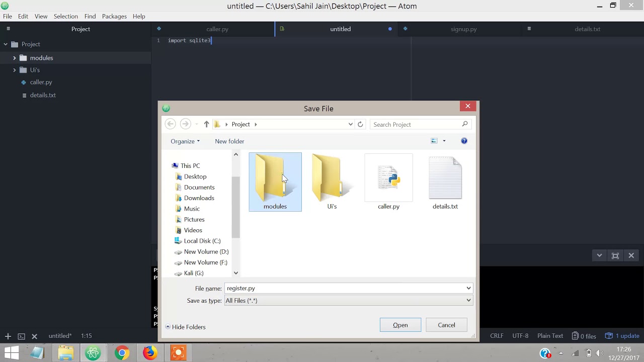This screenshot has width=644, height=362.
Task: Change the view layout icon in dialog
Action: [x=434, y=141]
